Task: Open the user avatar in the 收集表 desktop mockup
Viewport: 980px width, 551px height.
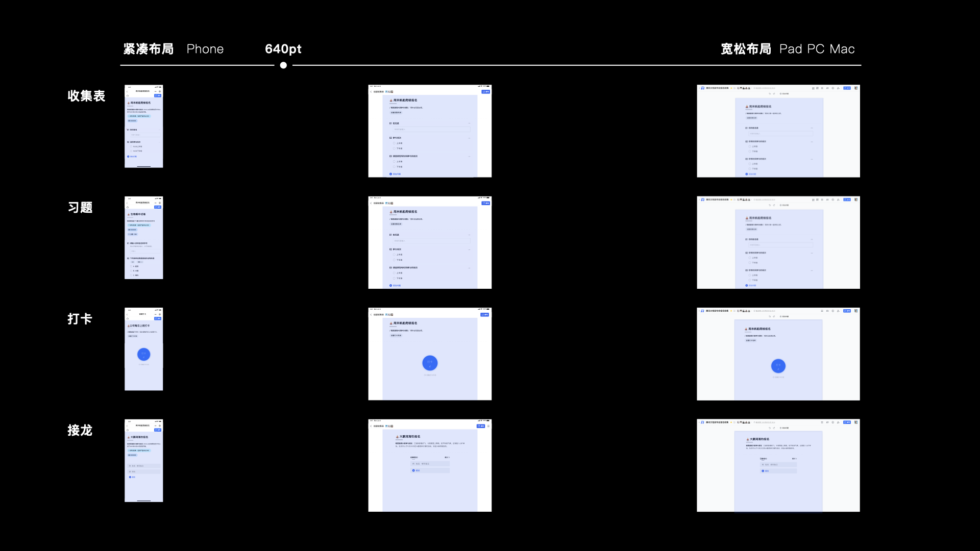Action: pos(856,88)
